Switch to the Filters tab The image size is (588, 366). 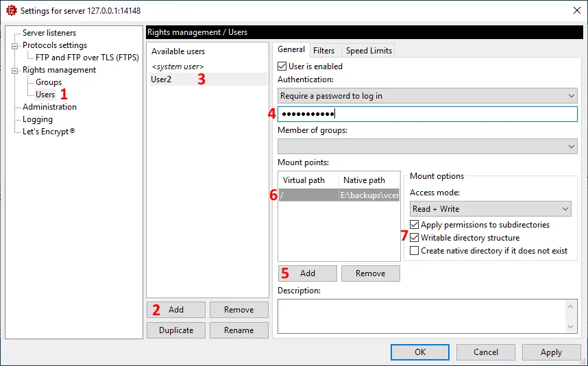[323, 51]
